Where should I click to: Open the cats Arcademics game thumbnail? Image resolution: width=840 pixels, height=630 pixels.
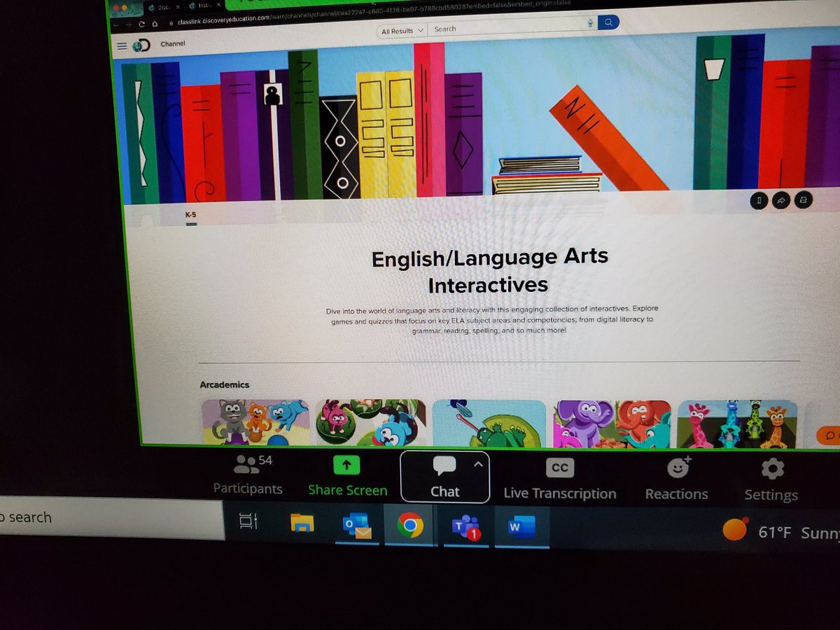[x=255, y=423]
